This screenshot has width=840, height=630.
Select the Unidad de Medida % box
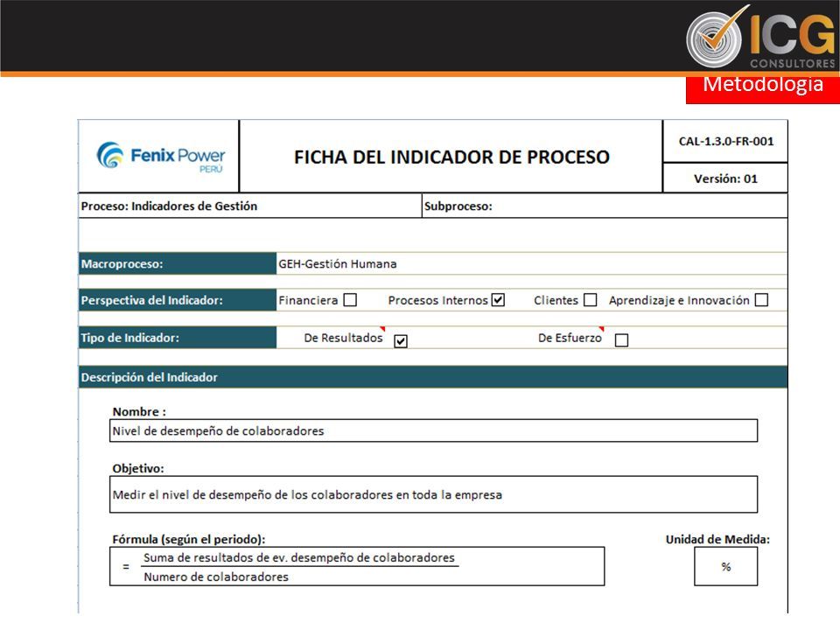pos(726,567)
